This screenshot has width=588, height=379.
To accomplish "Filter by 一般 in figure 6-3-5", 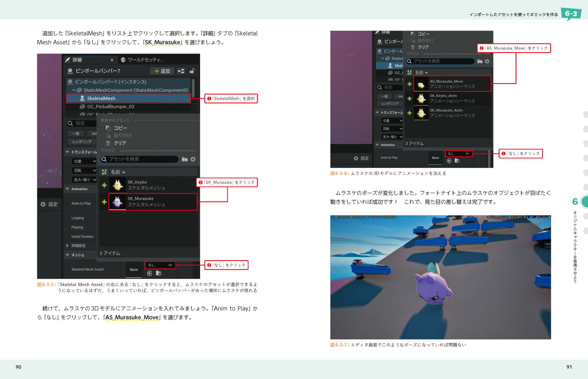I will point(76,134).
